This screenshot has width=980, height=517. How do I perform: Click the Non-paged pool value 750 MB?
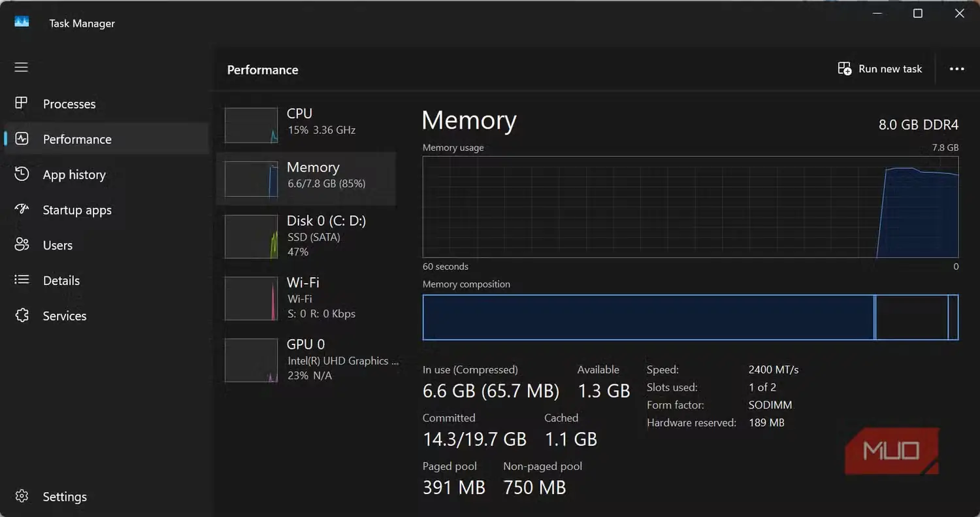(x=534, y=488)
